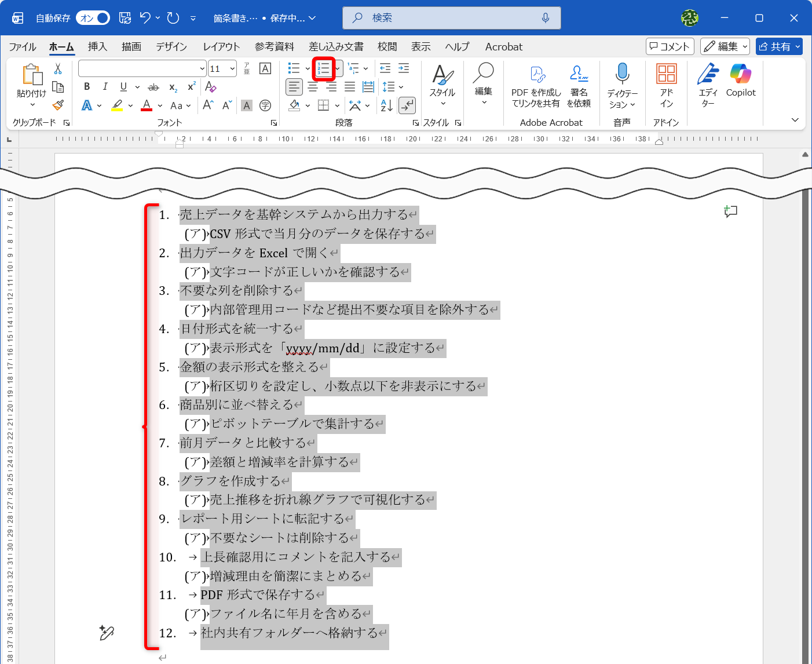
Task: Italicize text with the Italic icon
Action: (105, 87)
